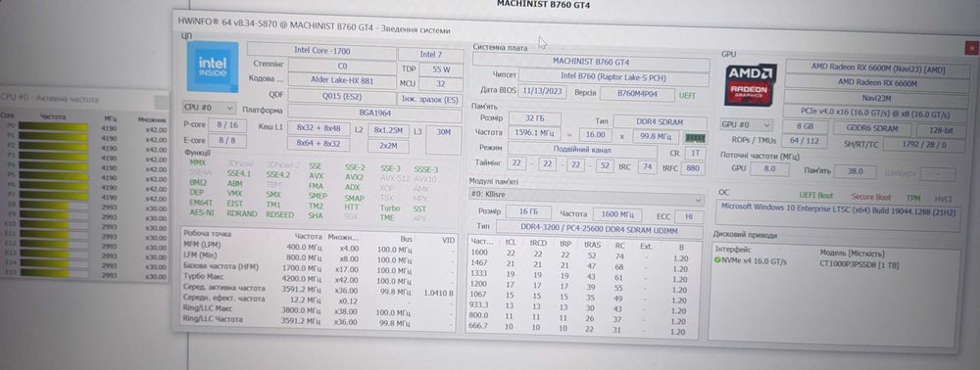Click the 11/13/2023 BIOS date field
Image resolution: width=980 pixels, height=370 pixels.
pos(541,92)
